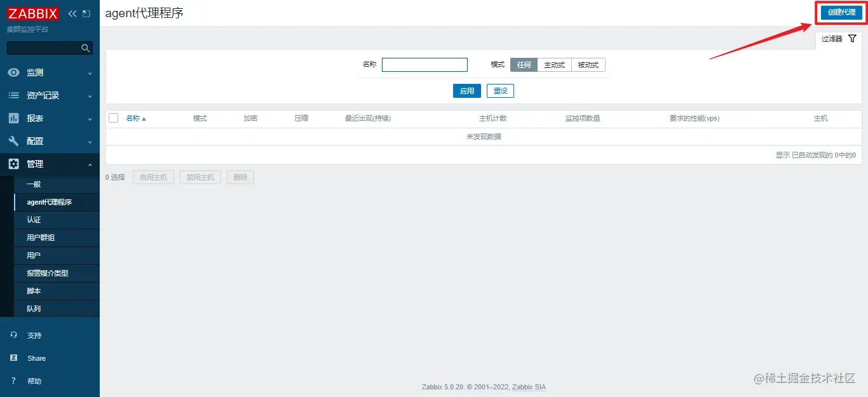Open the 认证 submenu item
The width and height of the screenshot is (868, 397).
pyautogui.click(x=57, y=220)
